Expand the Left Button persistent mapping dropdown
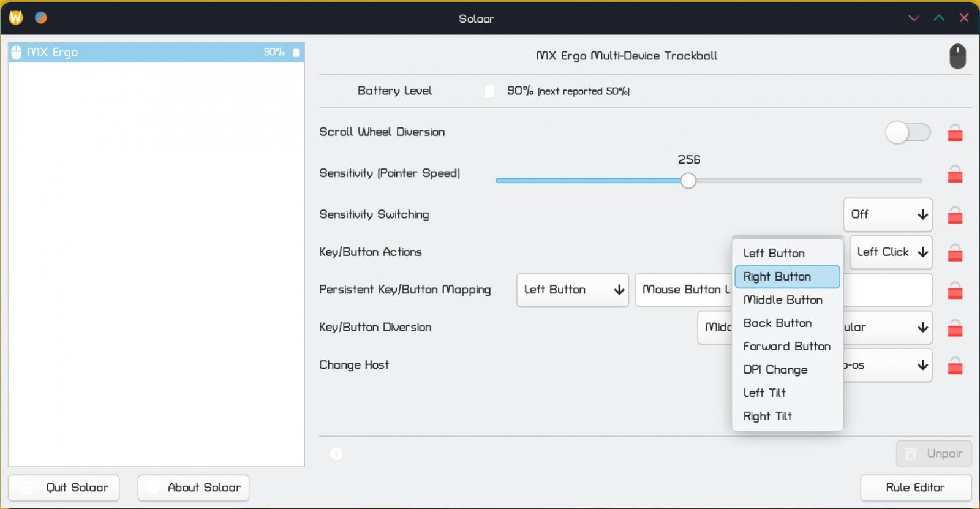The image size is (980, 509). pyautogui.click(x=572, y=290)
